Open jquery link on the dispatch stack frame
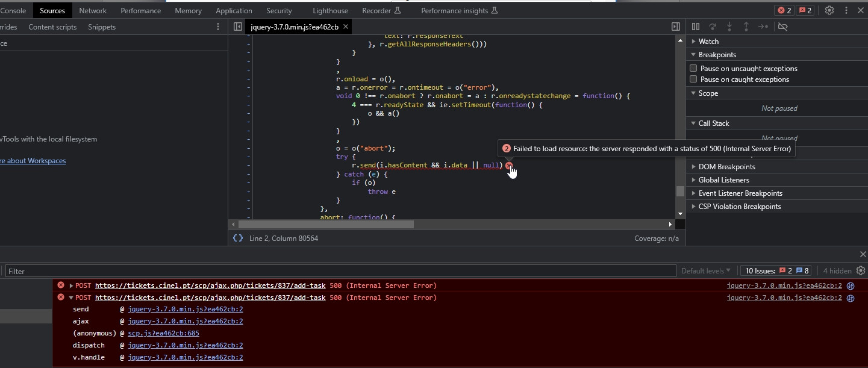 click(x=186, y=345)
